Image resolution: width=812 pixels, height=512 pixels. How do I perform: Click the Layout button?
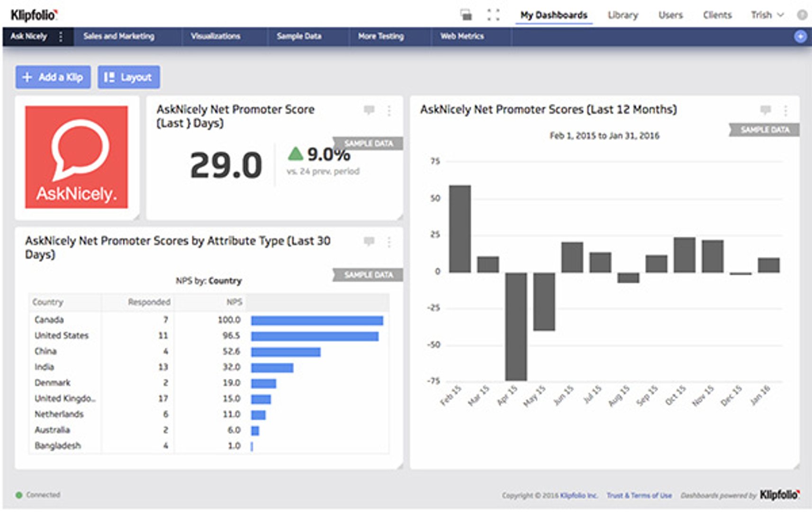[128, 77]
